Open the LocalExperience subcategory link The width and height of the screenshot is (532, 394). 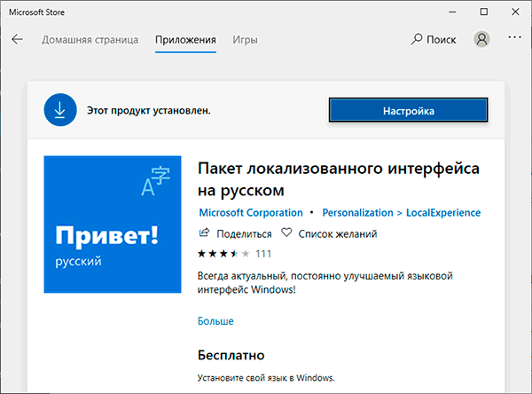click(443, 213)
